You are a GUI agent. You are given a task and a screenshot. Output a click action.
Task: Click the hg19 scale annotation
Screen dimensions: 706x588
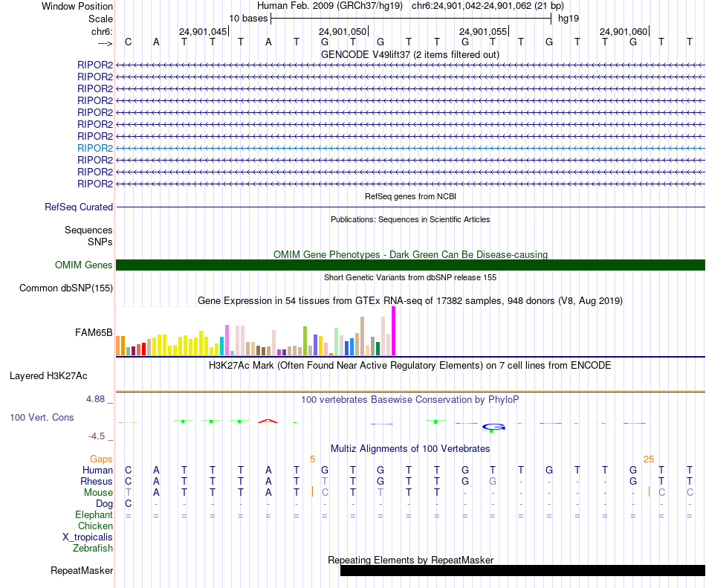pyautogui.click(x=569, y=19)
